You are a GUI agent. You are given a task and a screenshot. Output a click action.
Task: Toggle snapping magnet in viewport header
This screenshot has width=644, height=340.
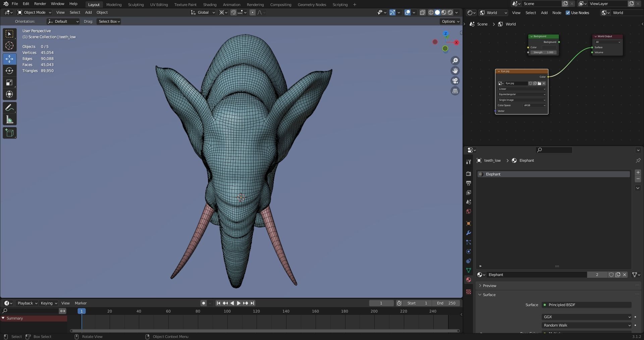pos(233,12)
